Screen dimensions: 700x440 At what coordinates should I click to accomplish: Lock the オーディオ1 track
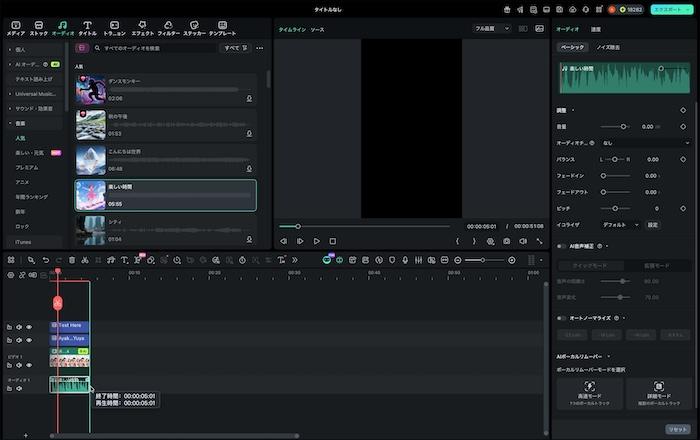coord(9,388)
